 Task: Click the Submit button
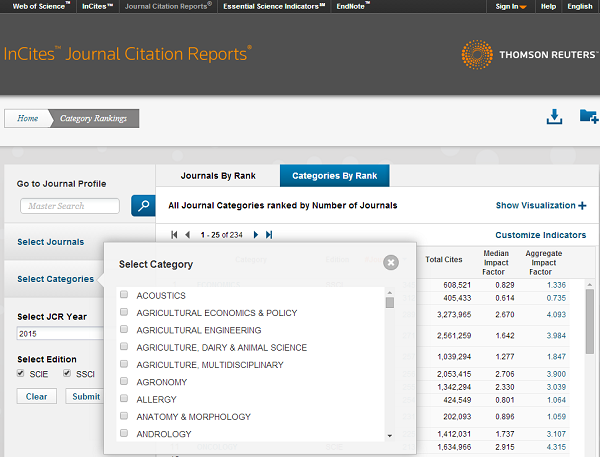[85, 396]
